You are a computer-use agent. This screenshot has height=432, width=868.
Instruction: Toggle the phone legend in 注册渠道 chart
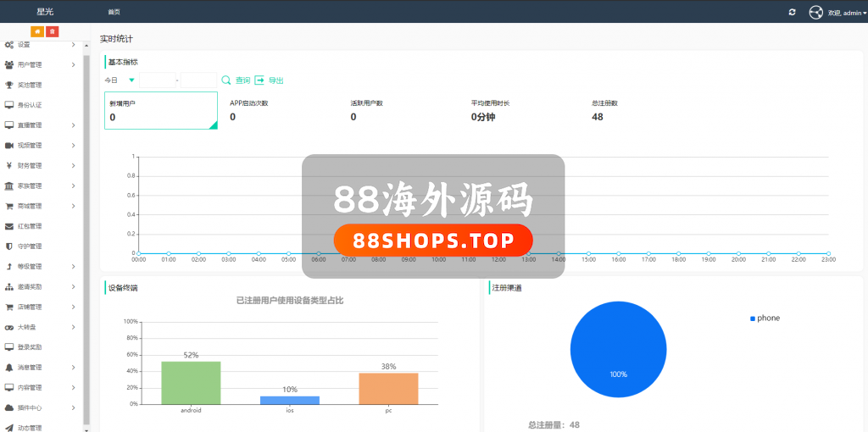point(765,318)
